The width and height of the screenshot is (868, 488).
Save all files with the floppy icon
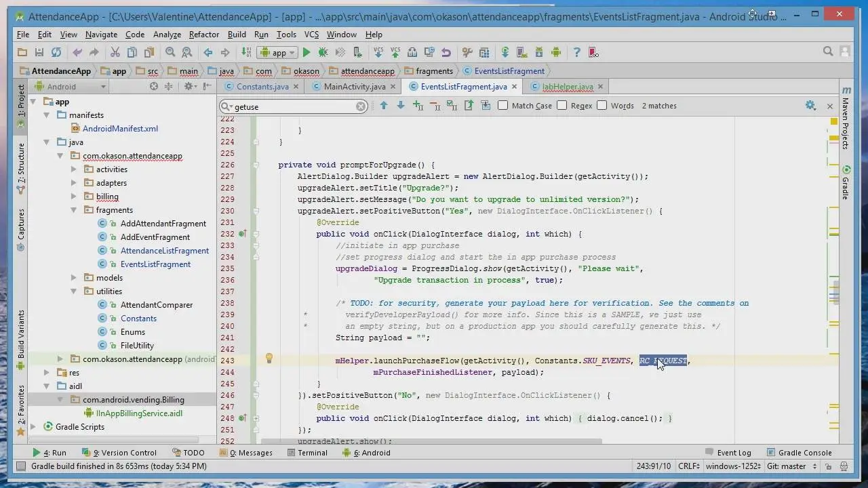click(39, 52)
